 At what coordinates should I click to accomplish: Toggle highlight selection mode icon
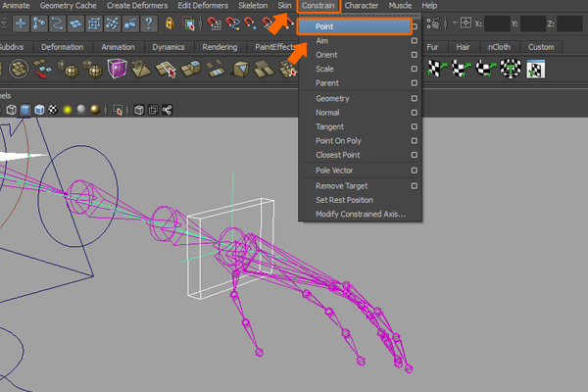(188, 24)
